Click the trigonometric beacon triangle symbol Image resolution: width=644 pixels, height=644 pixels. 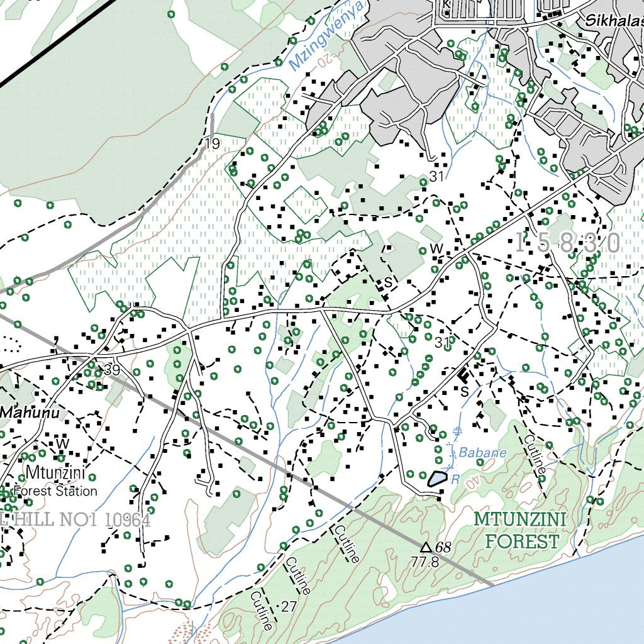coord(426,547)
